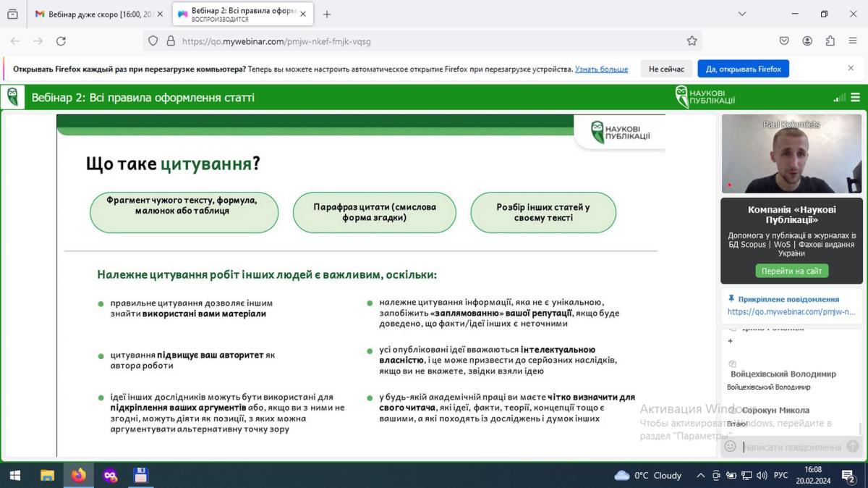Dismiss the Firefox startup notification bar

[x=851, y=68]
